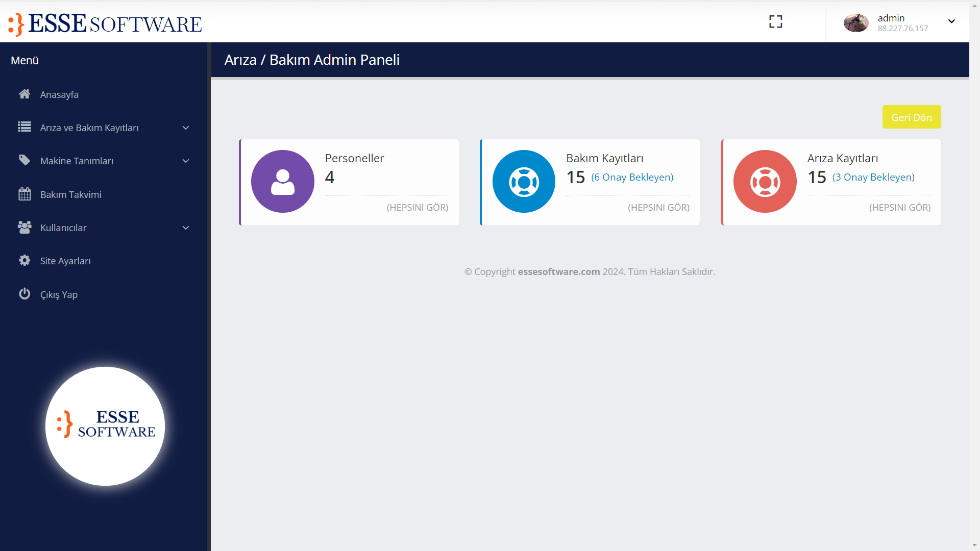Open the 6 Onay Bekleyen link
This screenshot has width=980, height=551.
(x=632, y=177)
